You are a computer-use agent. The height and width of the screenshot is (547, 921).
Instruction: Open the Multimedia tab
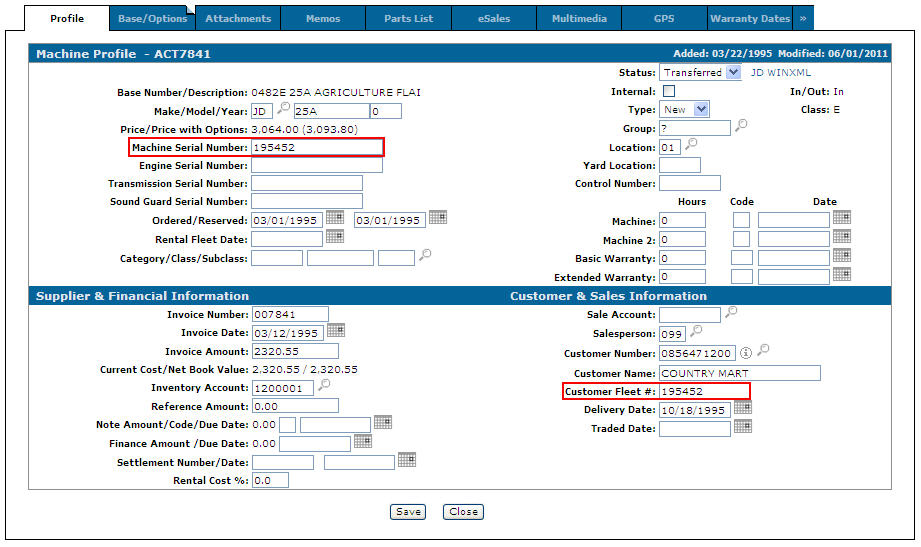pyautogui.click(x=579, y=18)
